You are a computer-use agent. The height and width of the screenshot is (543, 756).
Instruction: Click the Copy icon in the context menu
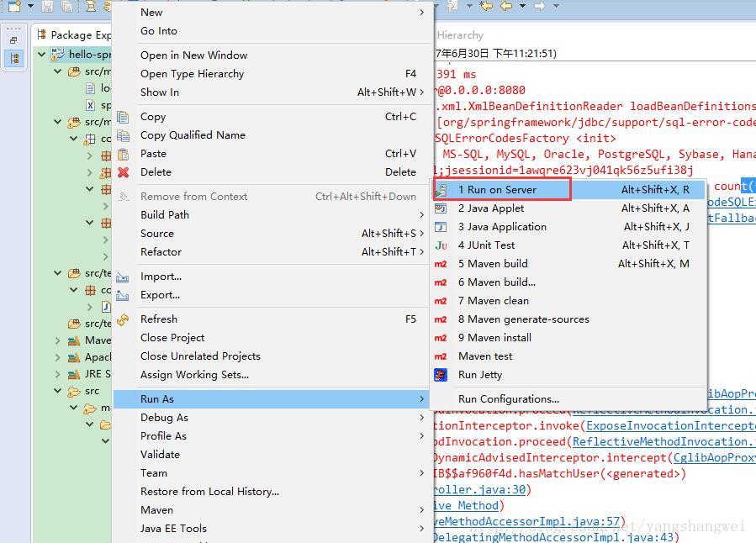point(124,117)
